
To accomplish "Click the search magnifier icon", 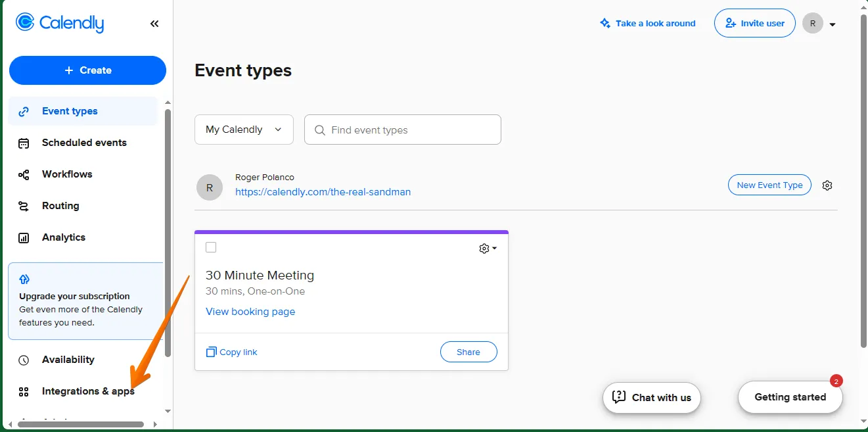I will click(x=320, y=130).
